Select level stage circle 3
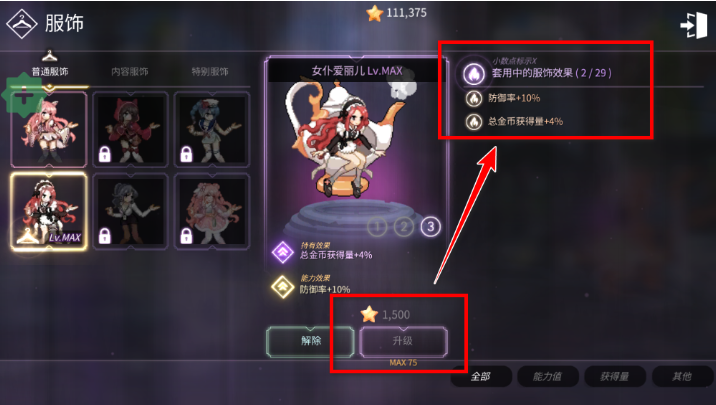Screen dimensions: 716x405 coord(431,226)
